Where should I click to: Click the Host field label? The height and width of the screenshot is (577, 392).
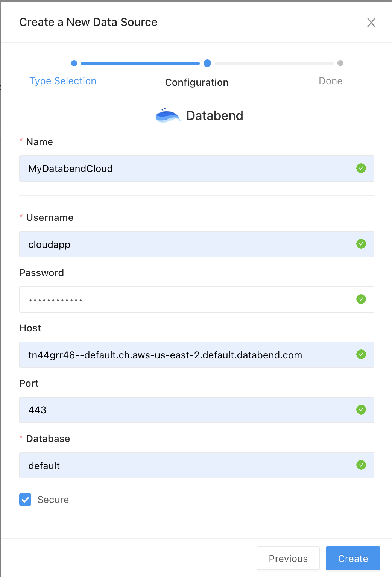coord(30,328)
